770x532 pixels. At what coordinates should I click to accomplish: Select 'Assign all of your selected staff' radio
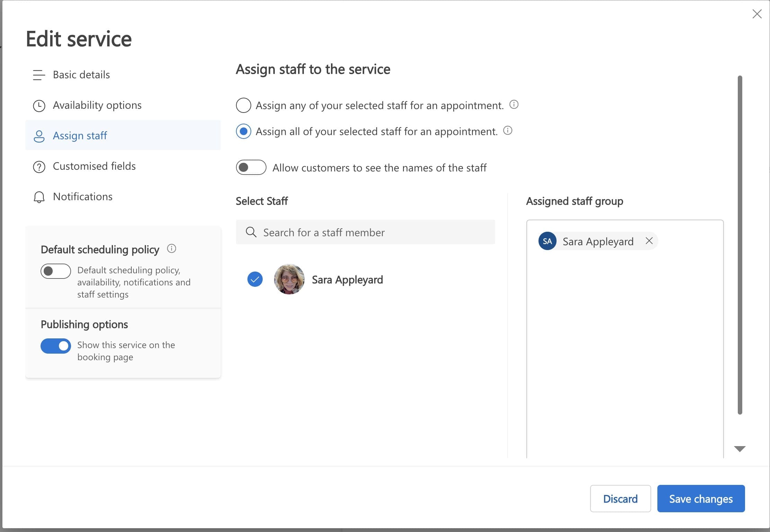[243, 132]
